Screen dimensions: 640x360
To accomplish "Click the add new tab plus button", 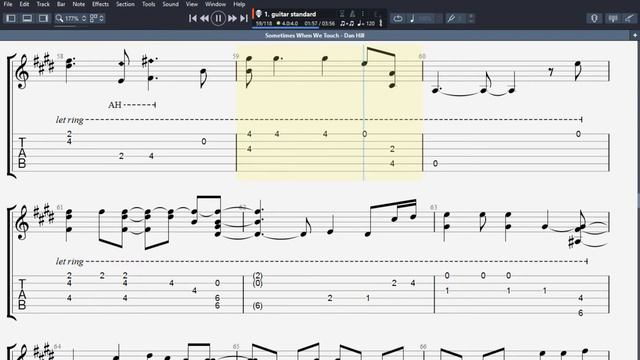I will [635, 36].
